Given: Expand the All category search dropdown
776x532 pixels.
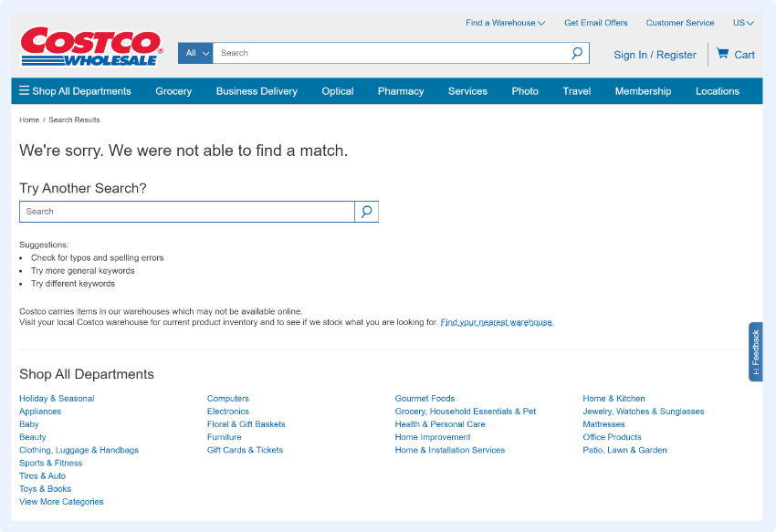Looking at the screenshot, I should (195, 53).
